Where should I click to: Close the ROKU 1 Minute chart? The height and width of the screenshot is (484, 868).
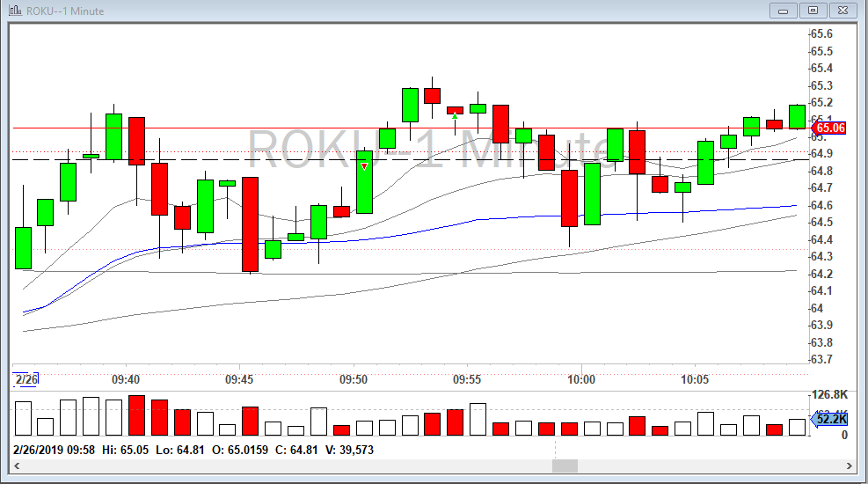pyautogui.click(x=842, y=11)
